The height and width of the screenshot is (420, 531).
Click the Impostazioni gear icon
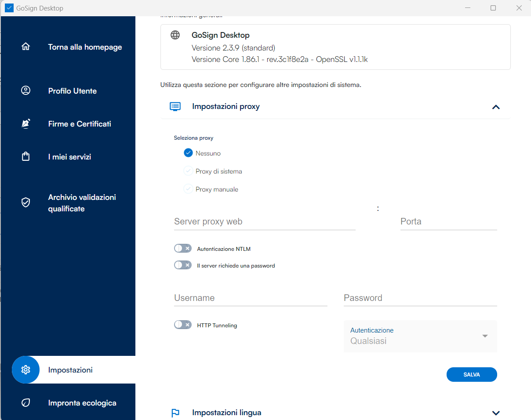click(25, 370)
